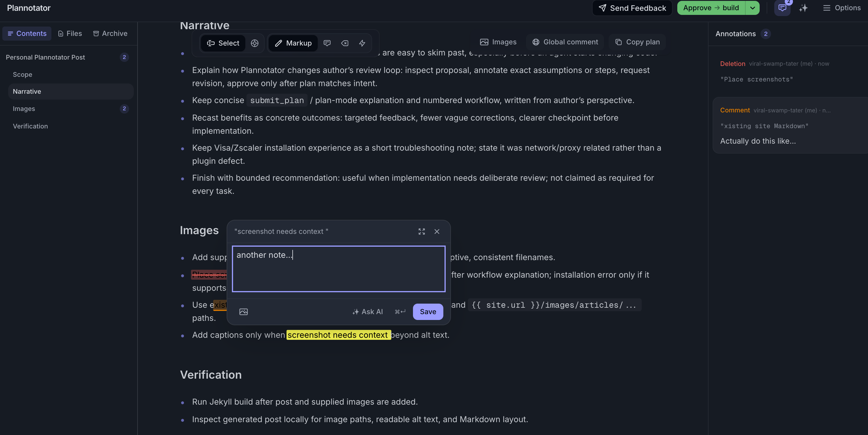Click Ask AI in comment popup
The width and height of the screenshot is (868, 435).
point(368,312)
